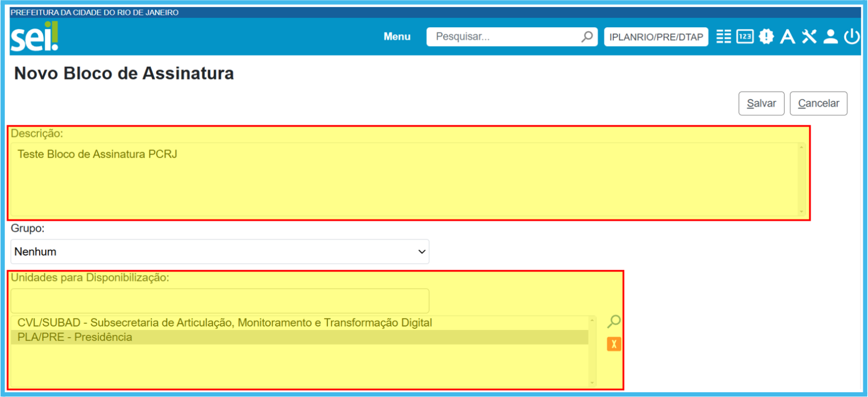Click the power icon to log out
This screenshot has height=397, width=868.
coord(851,37)
